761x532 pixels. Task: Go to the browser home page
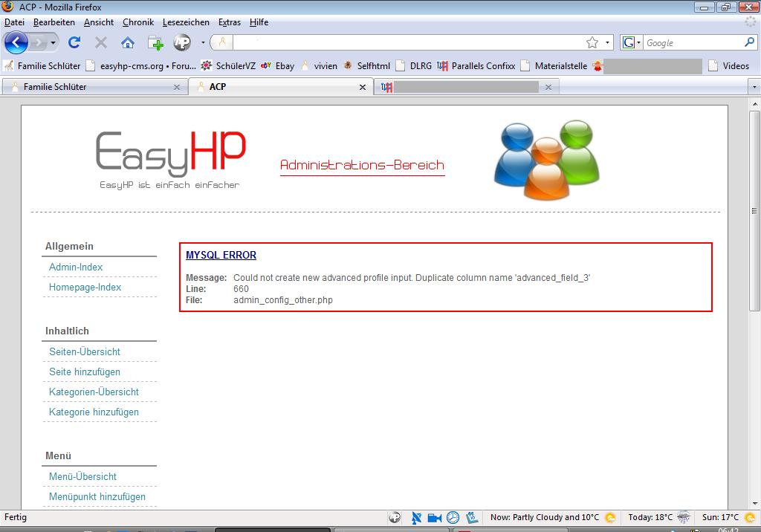[128, 42]
